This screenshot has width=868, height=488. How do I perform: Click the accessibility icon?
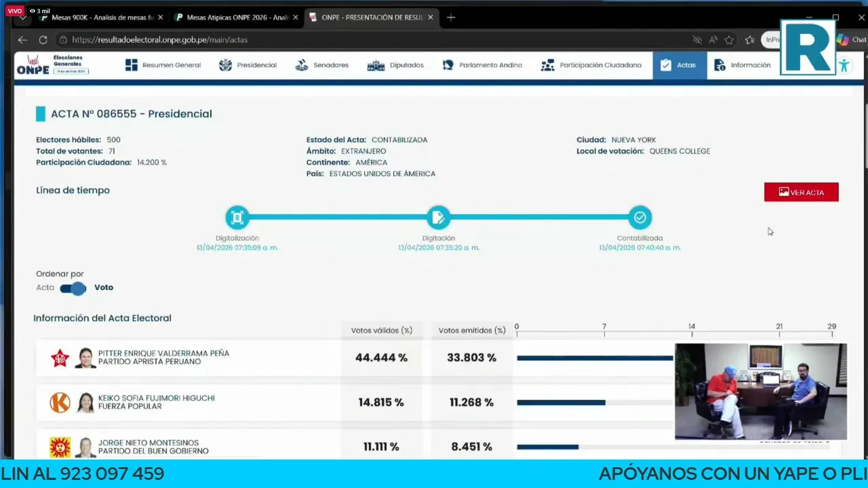pos(844,66)
